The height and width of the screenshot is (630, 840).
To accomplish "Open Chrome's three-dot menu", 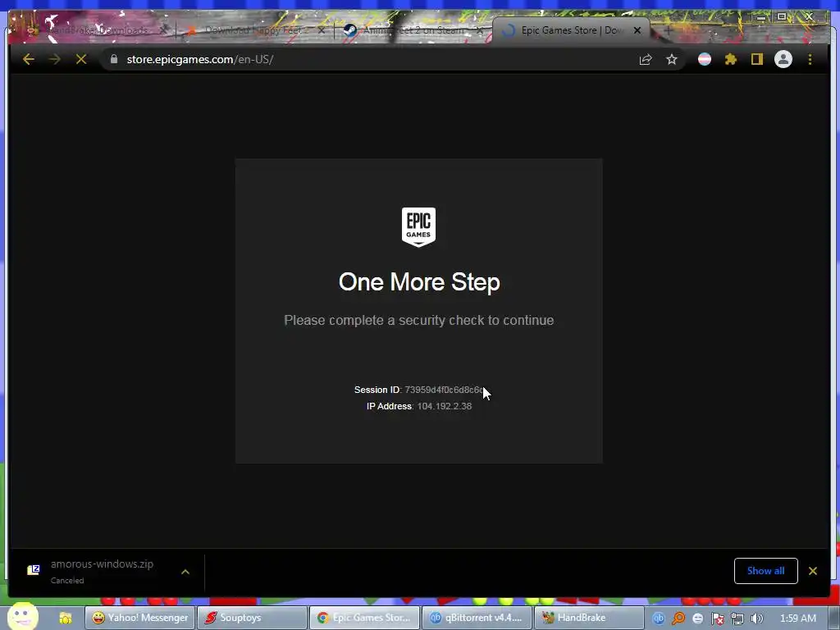I will point(810,59).
